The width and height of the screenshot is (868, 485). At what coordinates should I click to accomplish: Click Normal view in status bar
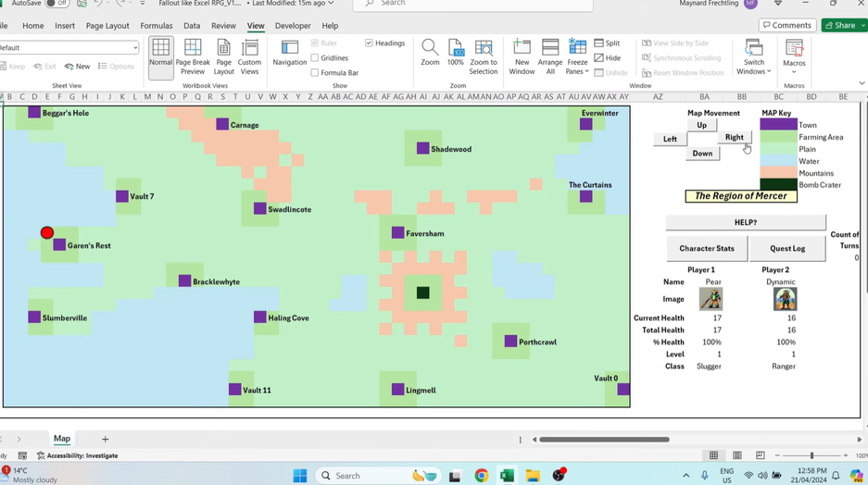tap(713, 455)
